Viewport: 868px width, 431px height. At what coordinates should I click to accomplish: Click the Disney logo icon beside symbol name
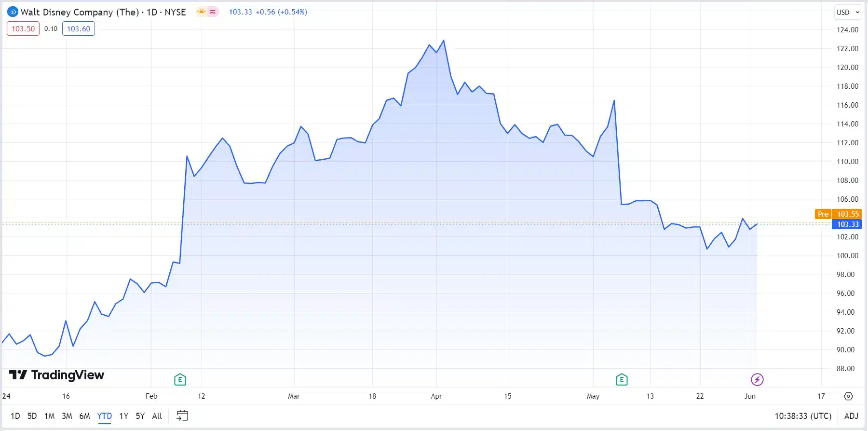point(13,12)
